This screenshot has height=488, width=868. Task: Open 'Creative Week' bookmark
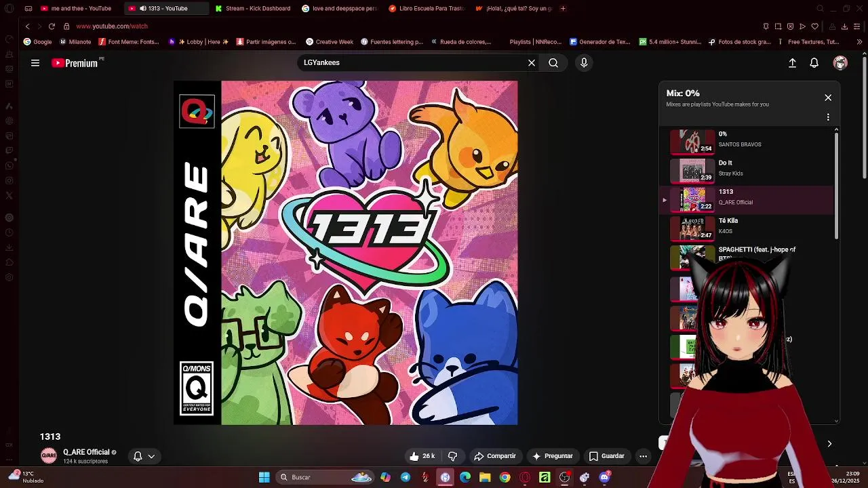[330, 42]
